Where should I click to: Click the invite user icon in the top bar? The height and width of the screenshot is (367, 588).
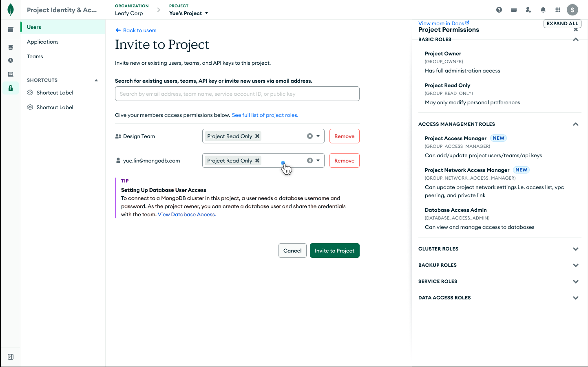tap(528, 10)
